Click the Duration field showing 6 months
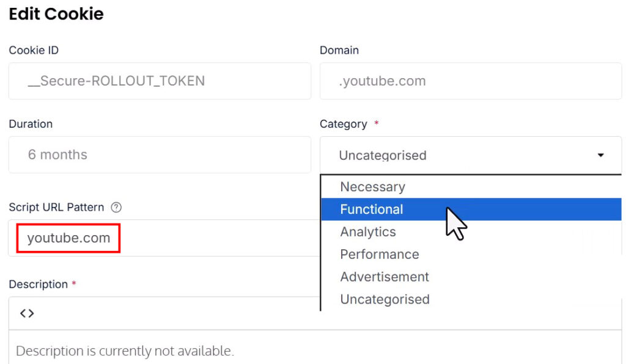 [x=159, y=155]
